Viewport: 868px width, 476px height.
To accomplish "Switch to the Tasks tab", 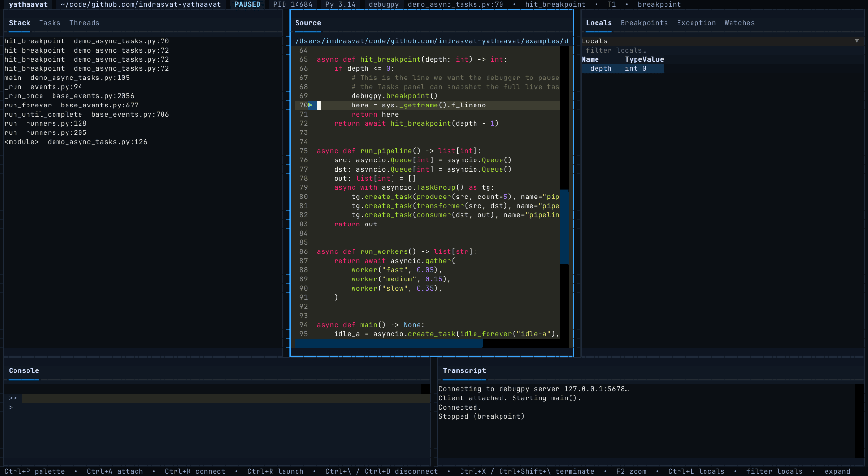I will pyautogui.click(x=50, y=23).
